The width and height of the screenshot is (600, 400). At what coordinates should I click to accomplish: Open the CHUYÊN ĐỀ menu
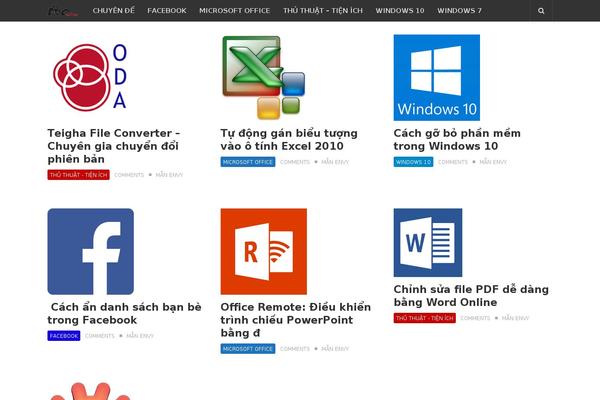113,11
